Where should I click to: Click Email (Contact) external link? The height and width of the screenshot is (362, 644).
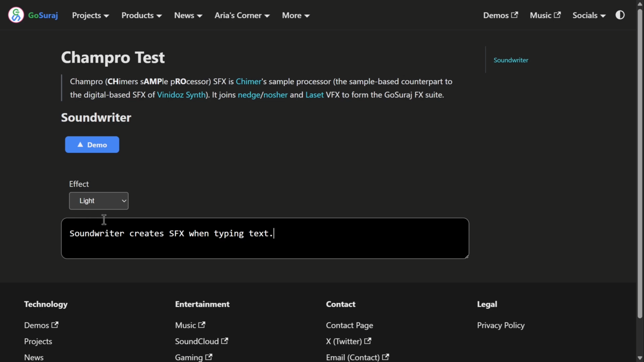tap(357, 357)
